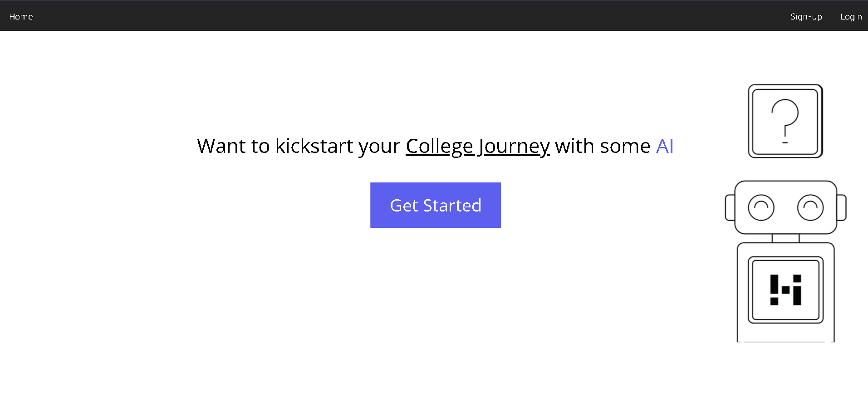Click the robot's left eye
868x403 pixels.
coord(761,207)
